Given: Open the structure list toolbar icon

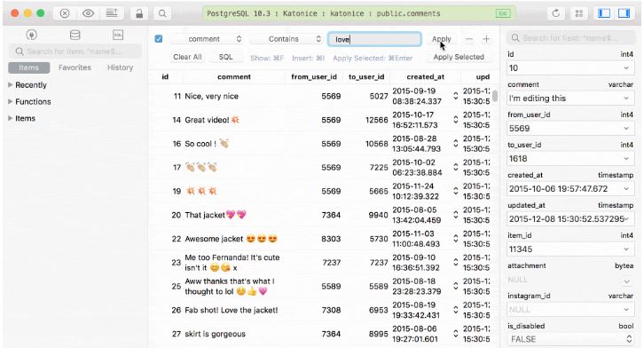Looking at the screenshot, I should [111, 13].
